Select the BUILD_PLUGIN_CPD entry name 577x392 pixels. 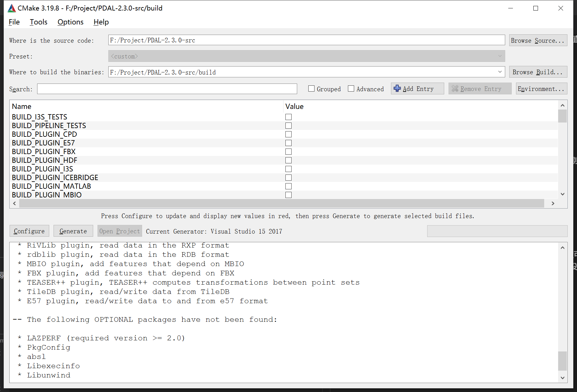[44, 134]
